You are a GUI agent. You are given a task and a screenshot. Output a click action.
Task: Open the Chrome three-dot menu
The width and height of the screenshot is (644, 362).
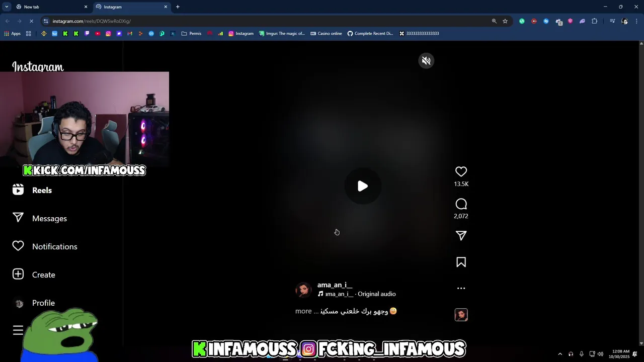(636, 21)
